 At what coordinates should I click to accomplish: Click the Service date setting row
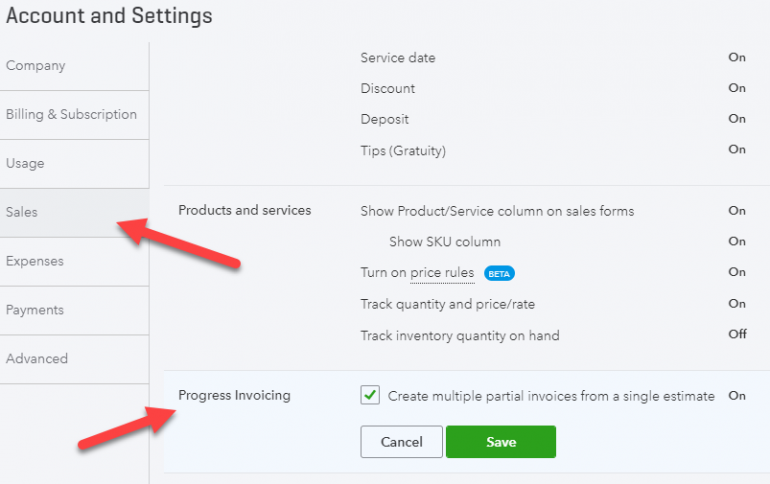(x=398, y=58)
